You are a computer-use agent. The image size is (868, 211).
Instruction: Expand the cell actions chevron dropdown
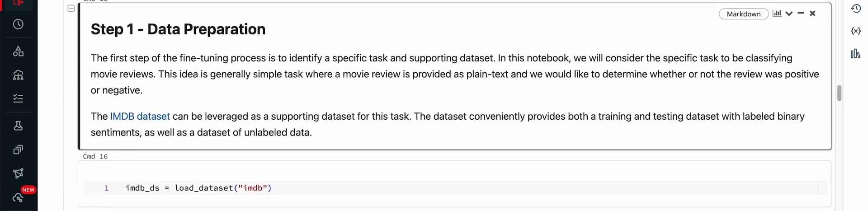[789, 14]
